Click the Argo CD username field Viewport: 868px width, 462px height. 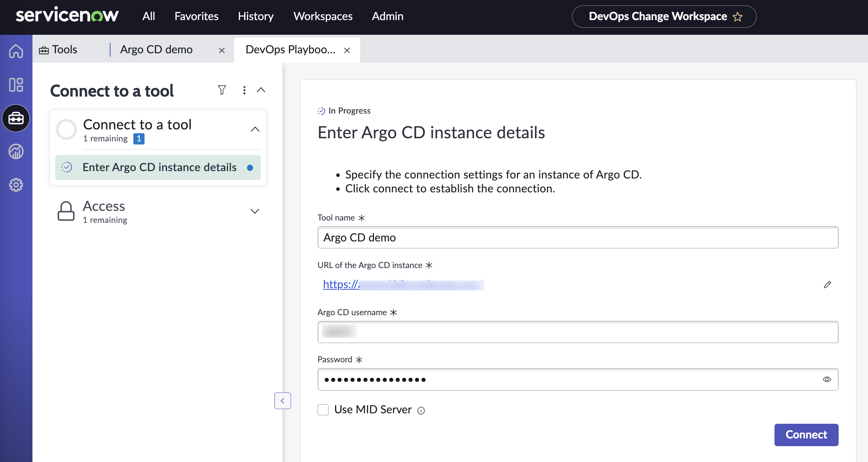[x=578, y=332]
